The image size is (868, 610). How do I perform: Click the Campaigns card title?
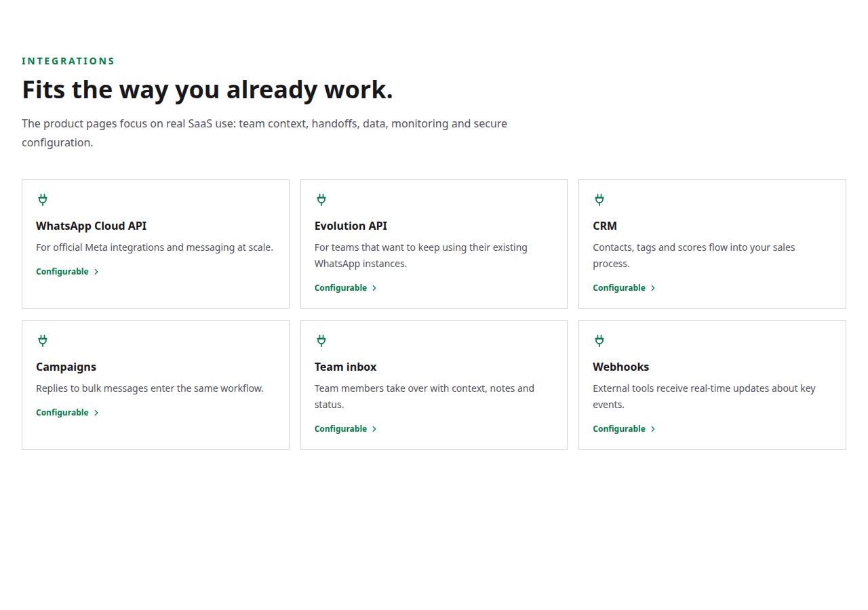pyautogui.click(x=66, y=367)
